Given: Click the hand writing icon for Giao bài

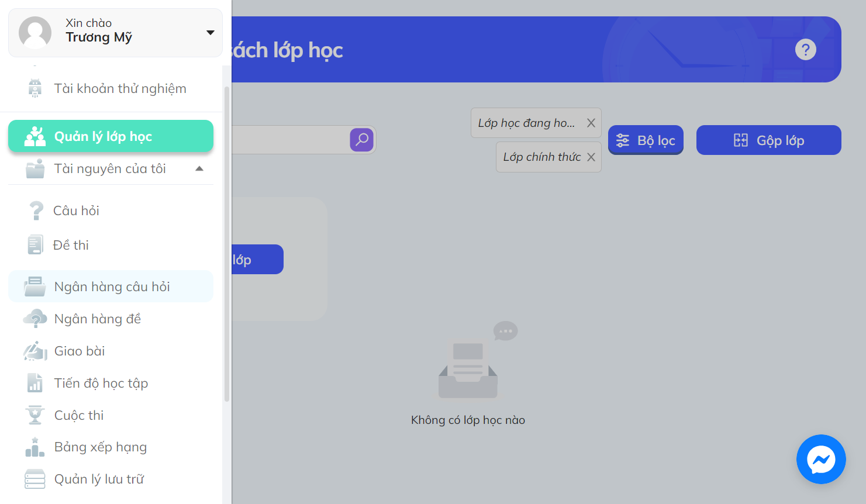Looking at the screenshot, I should point(35,351).
